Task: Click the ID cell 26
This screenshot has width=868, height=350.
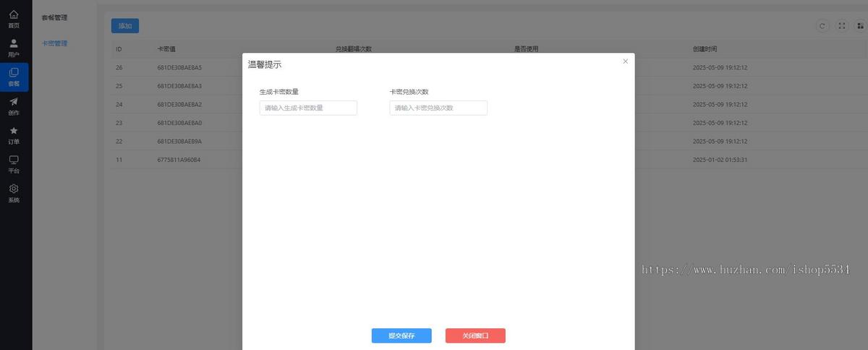Action: (x=119, y=67)
